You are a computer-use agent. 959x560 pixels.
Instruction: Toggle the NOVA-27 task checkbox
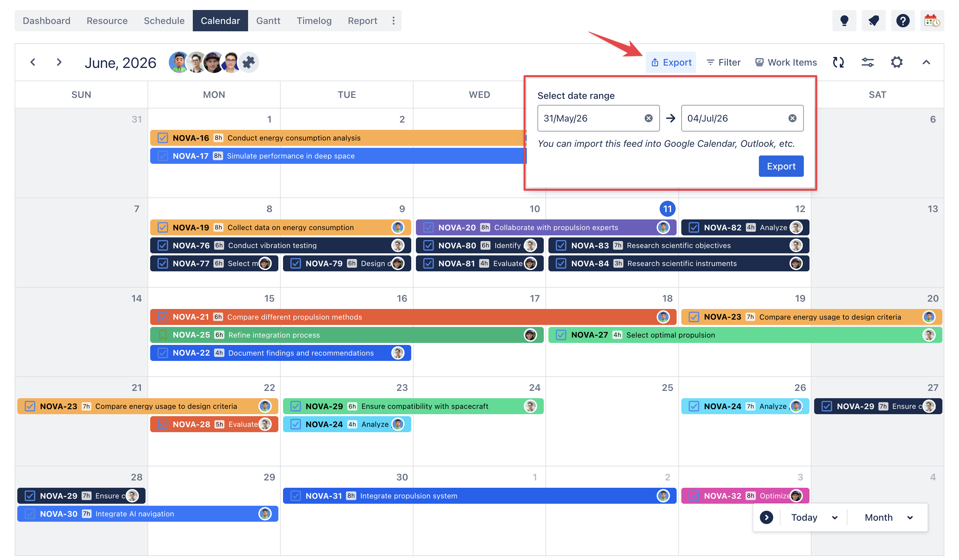(560, 335)
